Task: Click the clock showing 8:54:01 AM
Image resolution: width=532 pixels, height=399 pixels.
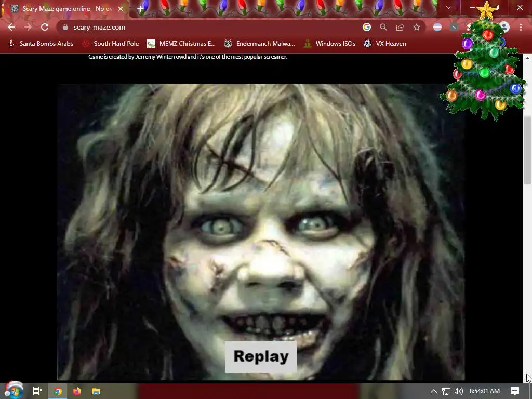Action: pyautogui.click(x=485, y=391)
